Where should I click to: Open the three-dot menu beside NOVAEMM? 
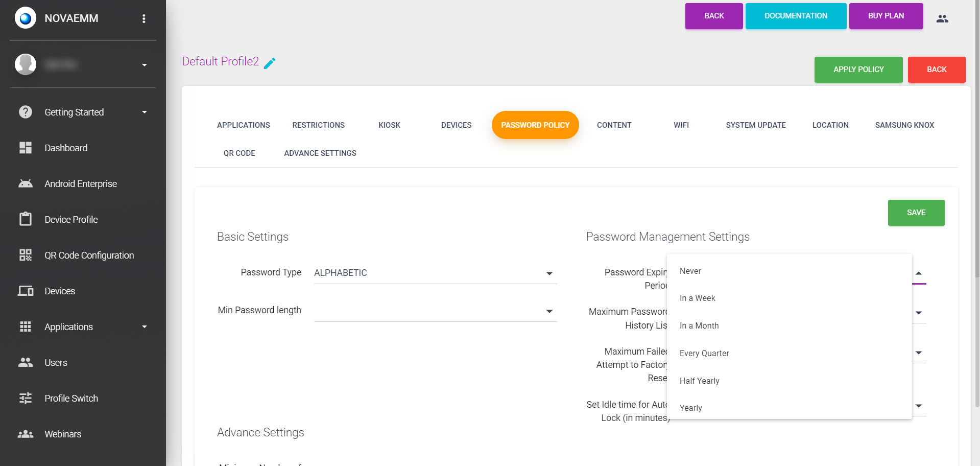pos(144,18)
